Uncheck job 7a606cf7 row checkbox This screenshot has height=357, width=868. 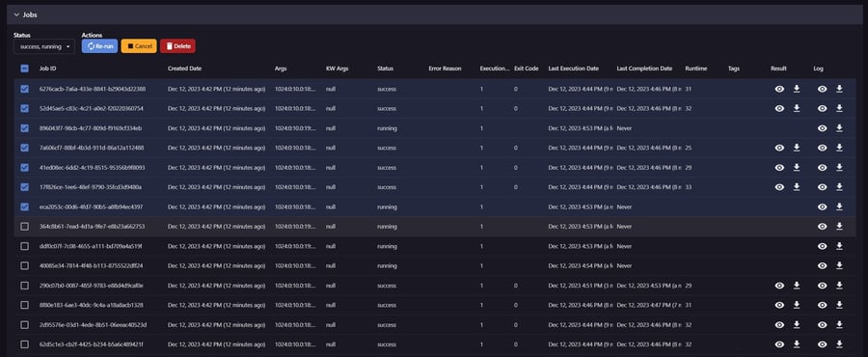point(24,148)
